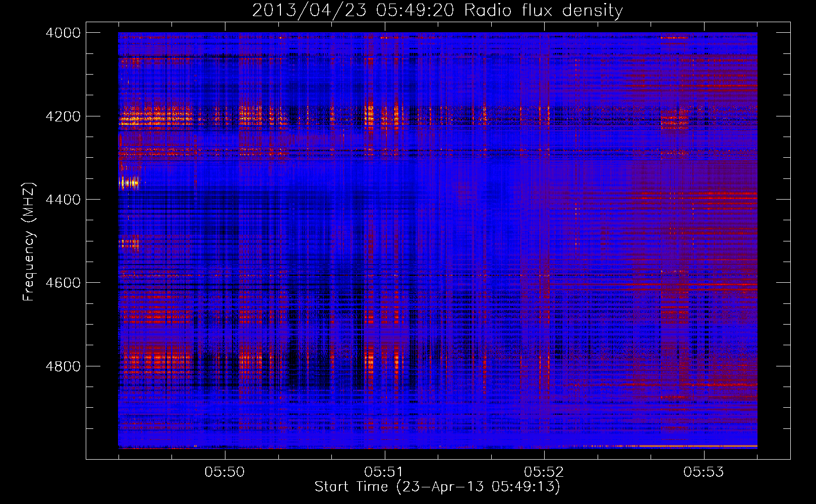Screen dimensions: 816x504
Task: Click the plot title "2013/04/23 05:49:20 Radio flux density"
Action: click(437, 10)
